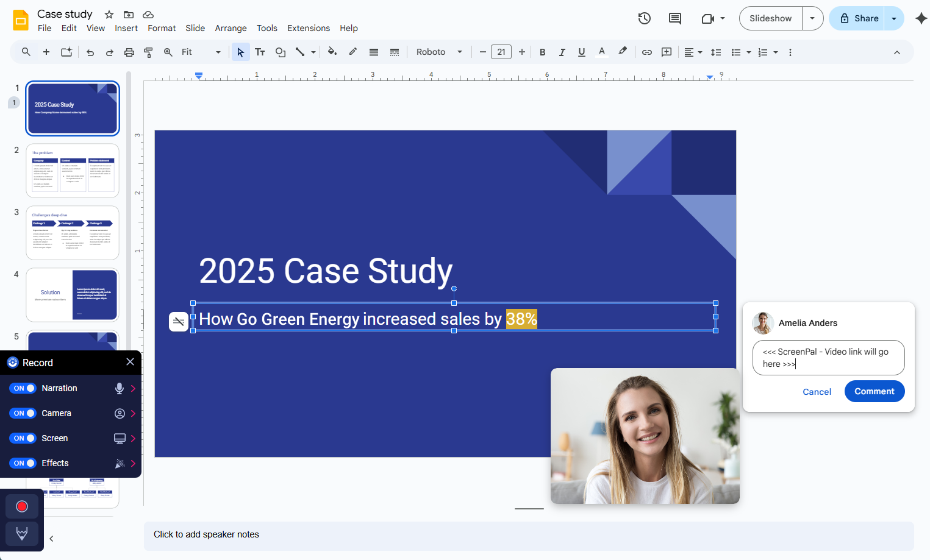Close the Record panel
Viewport: 930px width, 560px height.
click(x=130, y=362)
